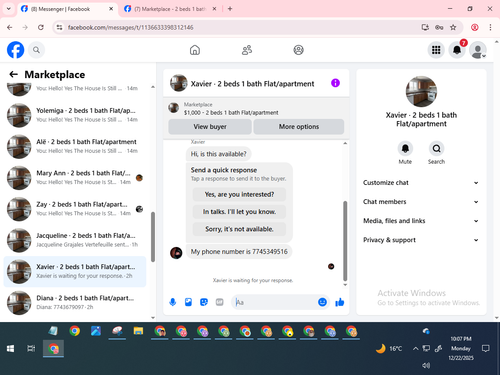500x375 pixels.
Task: Open conversation information purple icon
Action: [335, 83]
